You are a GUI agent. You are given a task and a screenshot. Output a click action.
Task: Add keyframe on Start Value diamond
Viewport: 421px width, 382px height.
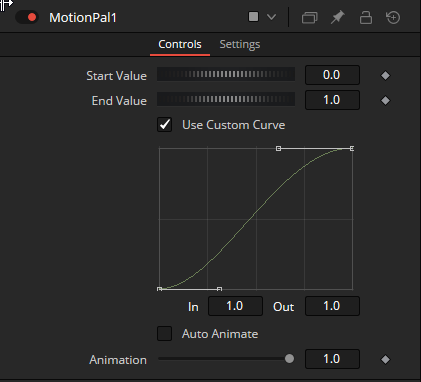click(385, 75)
